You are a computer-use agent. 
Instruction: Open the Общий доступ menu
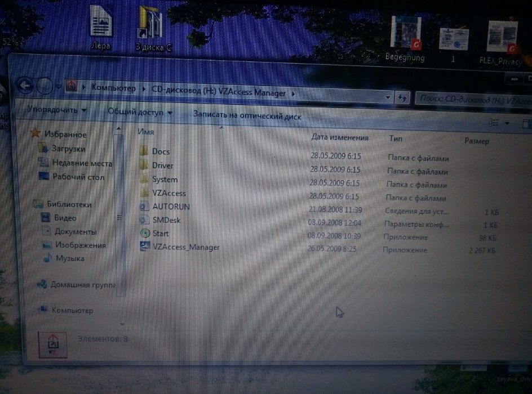139,112
